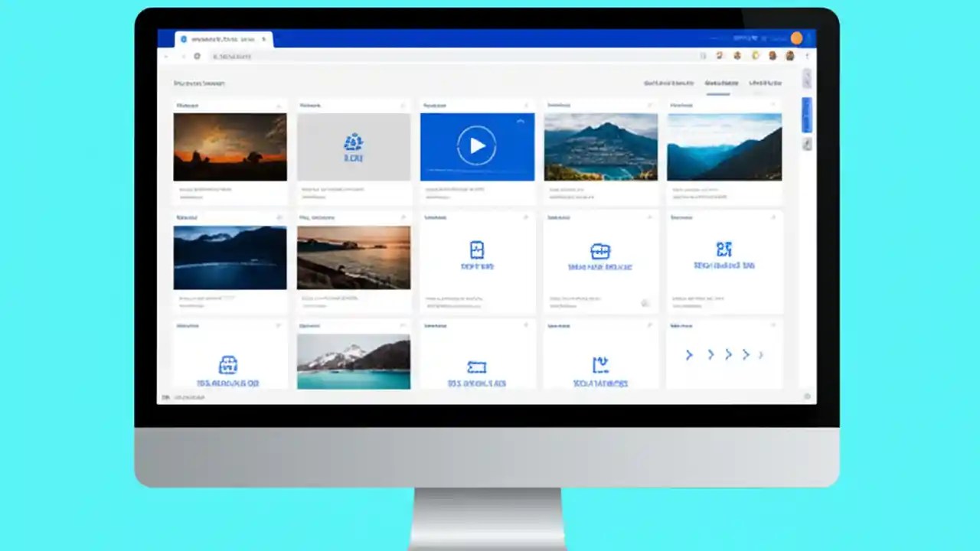Click the storage chest icon card
The image size is (980, 551).
tap(600, 250)
